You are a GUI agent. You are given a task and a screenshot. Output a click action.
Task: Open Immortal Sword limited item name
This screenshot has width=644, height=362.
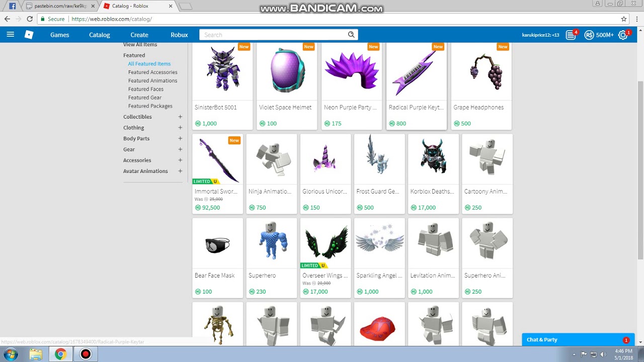click(x=216, y=192)
